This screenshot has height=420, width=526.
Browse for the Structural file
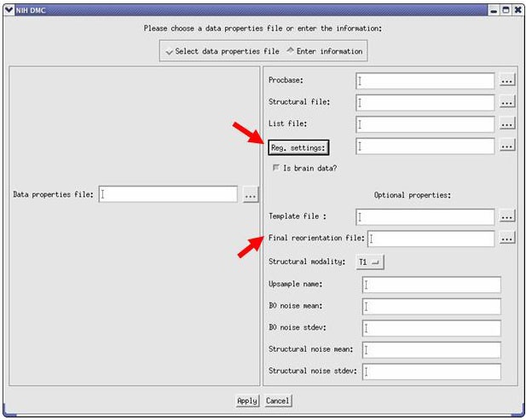point(507,102)
